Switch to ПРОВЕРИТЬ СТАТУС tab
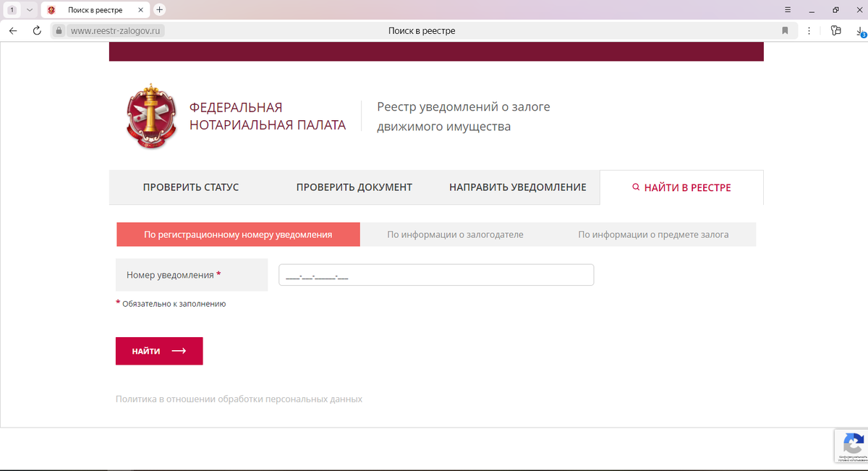The width and height of the screenshot is (868, 471). 191,186
